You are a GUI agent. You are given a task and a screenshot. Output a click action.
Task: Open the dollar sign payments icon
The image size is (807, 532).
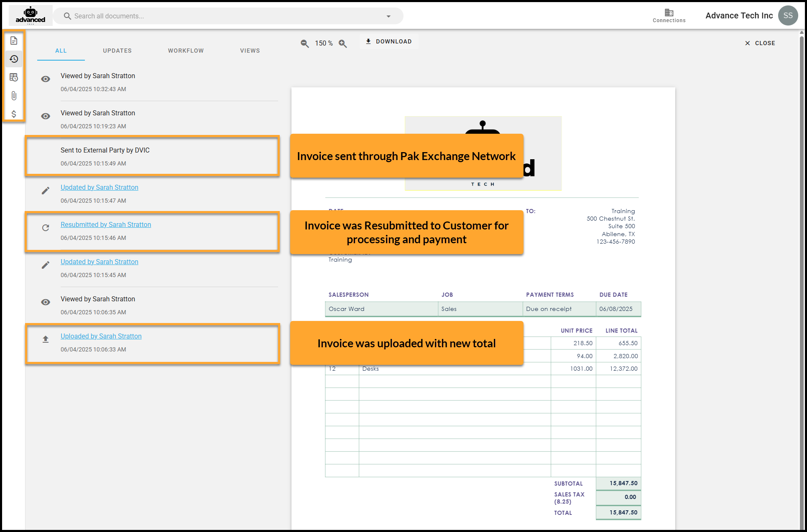coord(14,114)
